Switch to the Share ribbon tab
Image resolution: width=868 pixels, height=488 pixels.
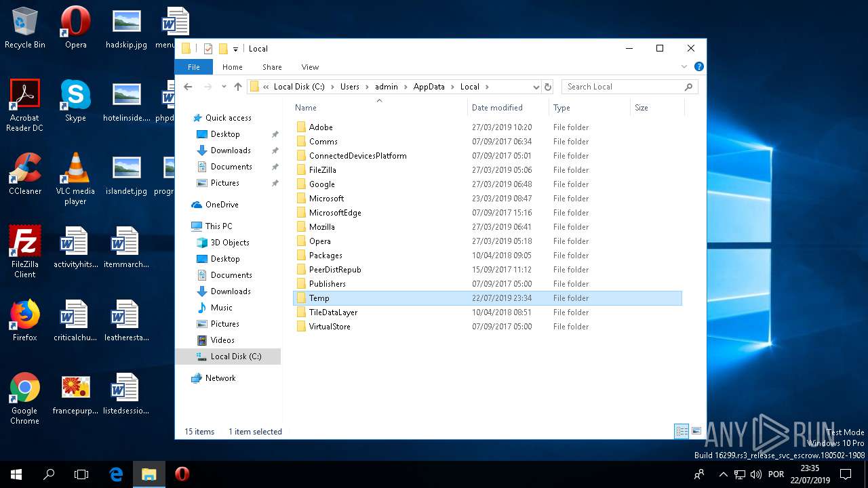click(x=272, y=66)
